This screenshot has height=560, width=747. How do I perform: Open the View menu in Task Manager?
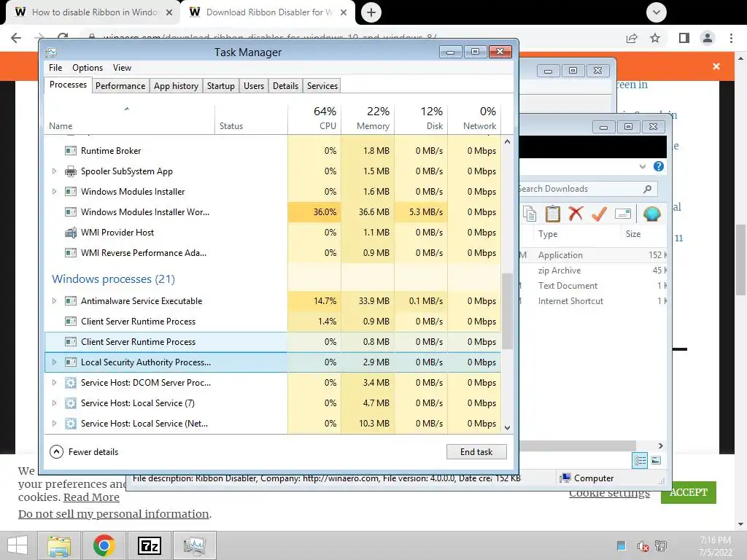122,68
